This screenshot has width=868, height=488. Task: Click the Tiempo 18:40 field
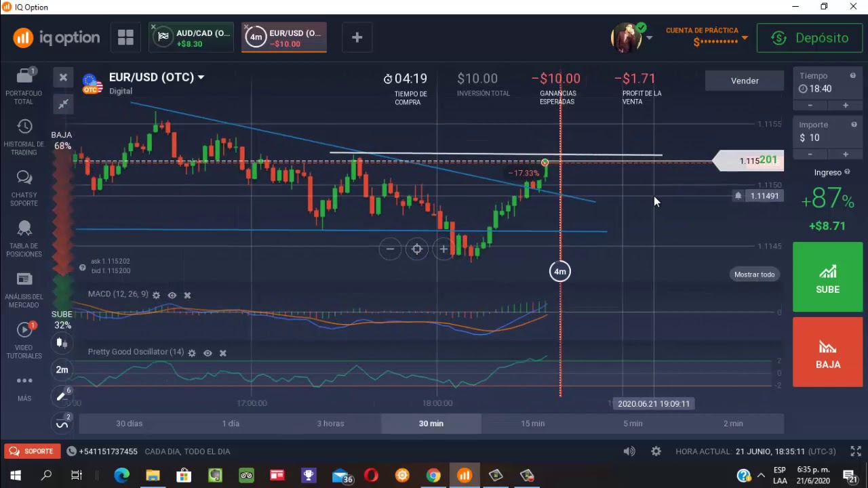click(827, 84)
